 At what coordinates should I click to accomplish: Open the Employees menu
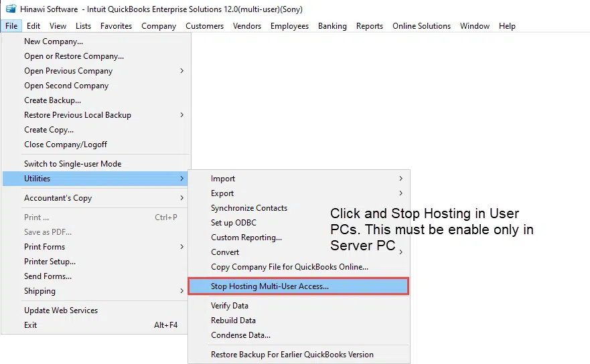tap(289, 26)
